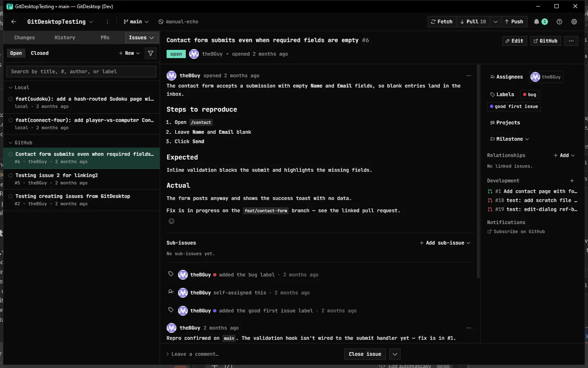588x368 pixels.
Task: Click the Close issue button
Action: [365, 354]
